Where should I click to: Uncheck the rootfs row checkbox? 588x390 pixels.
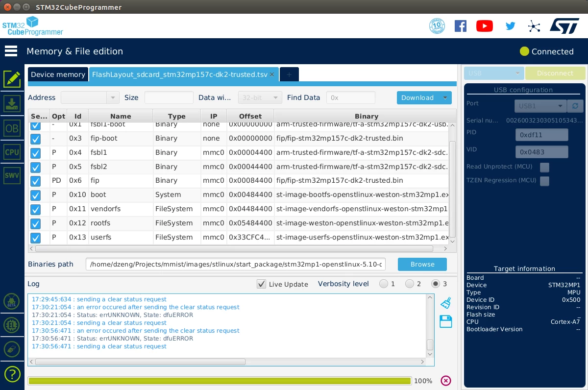(35, 224)
